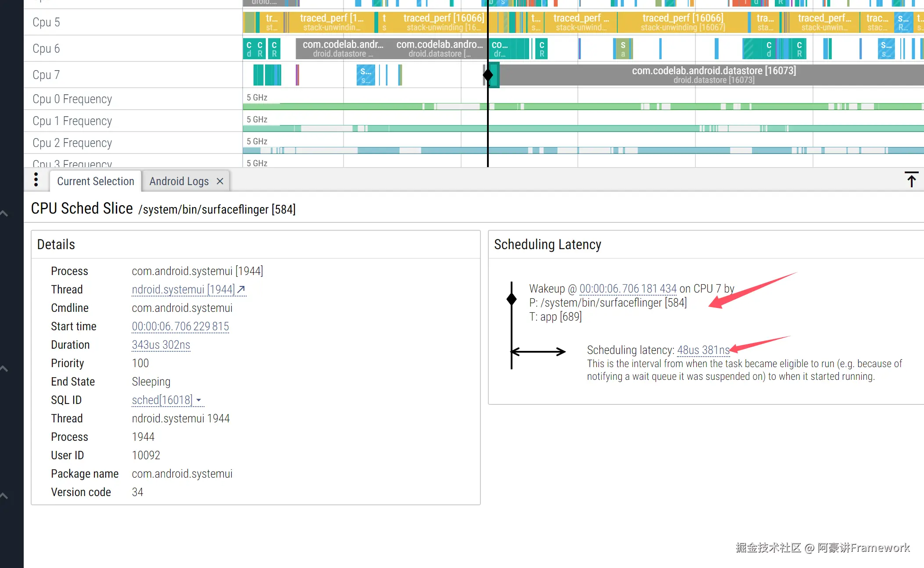Viewport: 924px width, 568px height.
Task: Click the wakeup diamond marker on Cpu 7
Action: [x=488, y=75]
